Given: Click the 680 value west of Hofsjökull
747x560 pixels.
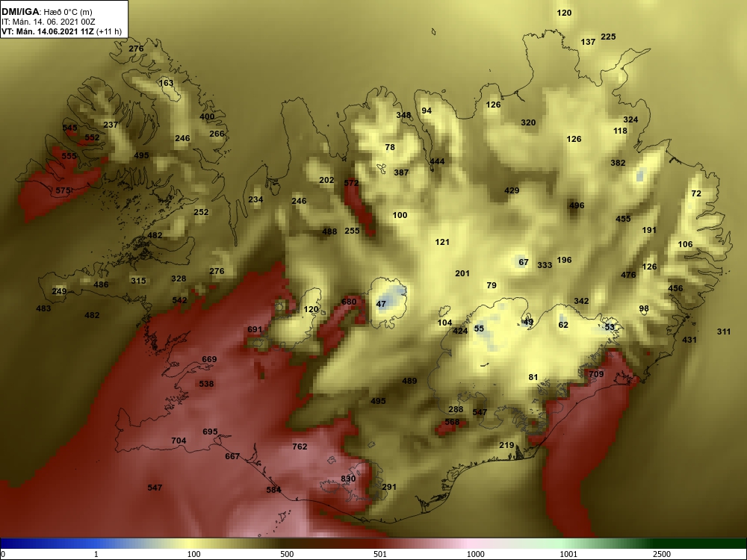Looking at the screenshot, I should (x=349, y=302).
